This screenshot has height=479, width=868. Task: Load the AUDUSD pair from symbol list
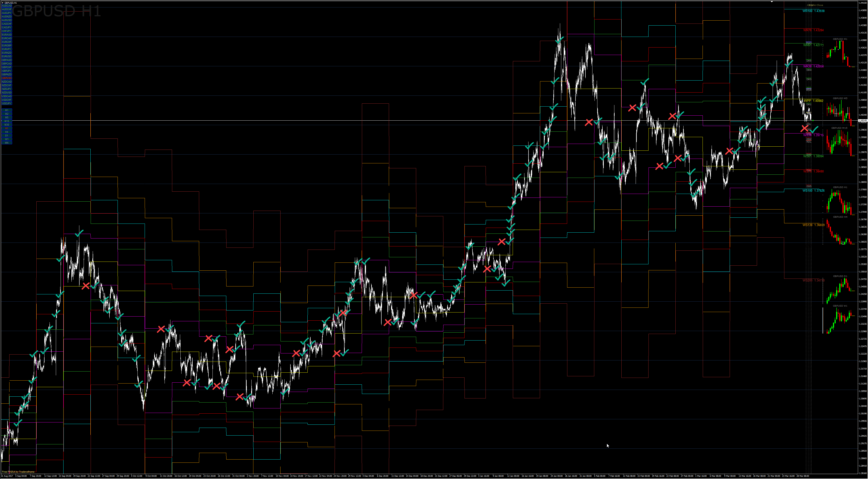point(7,20)
